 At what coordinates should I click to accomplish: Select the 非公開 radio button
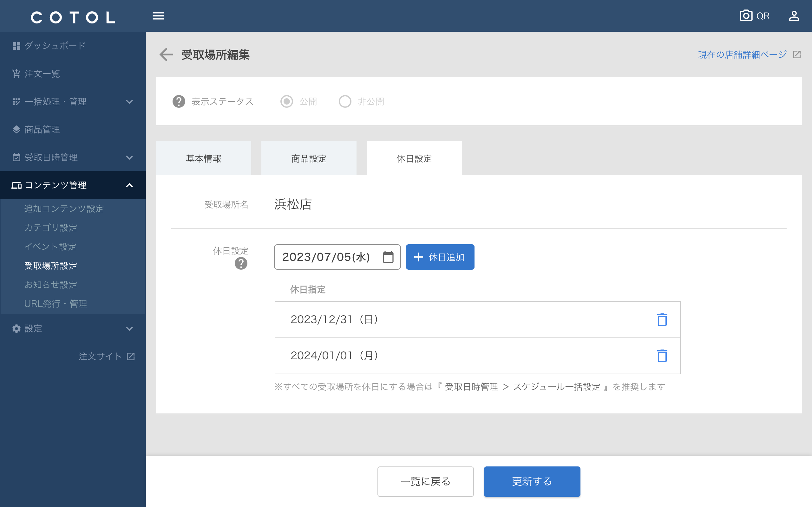click(345, 101)
